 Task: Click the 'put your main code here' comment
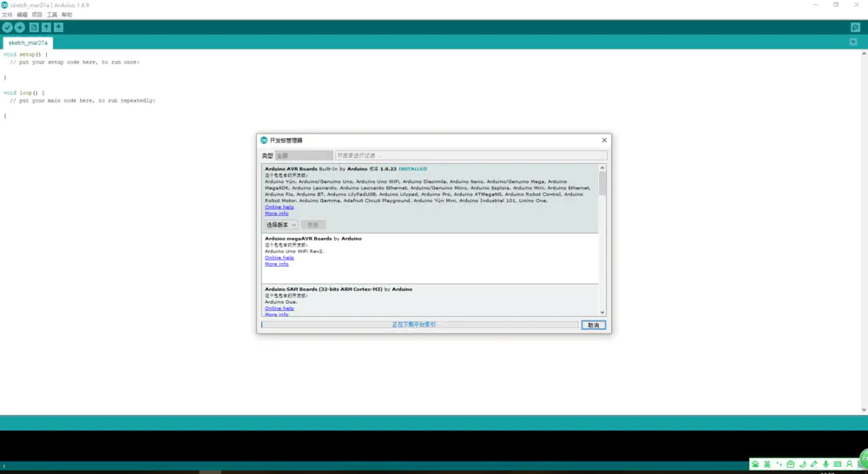(82, 100)
